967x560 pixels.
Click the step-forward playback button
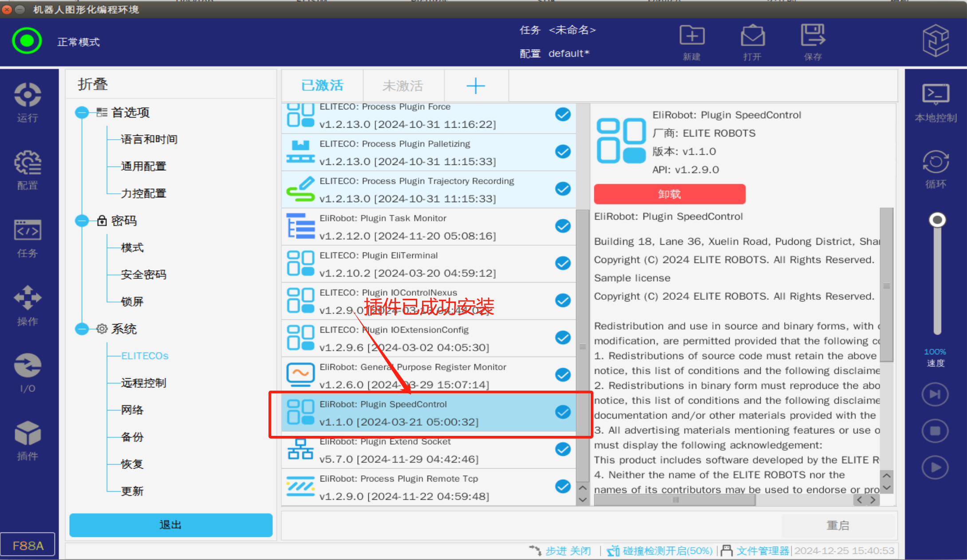point(935,394)
